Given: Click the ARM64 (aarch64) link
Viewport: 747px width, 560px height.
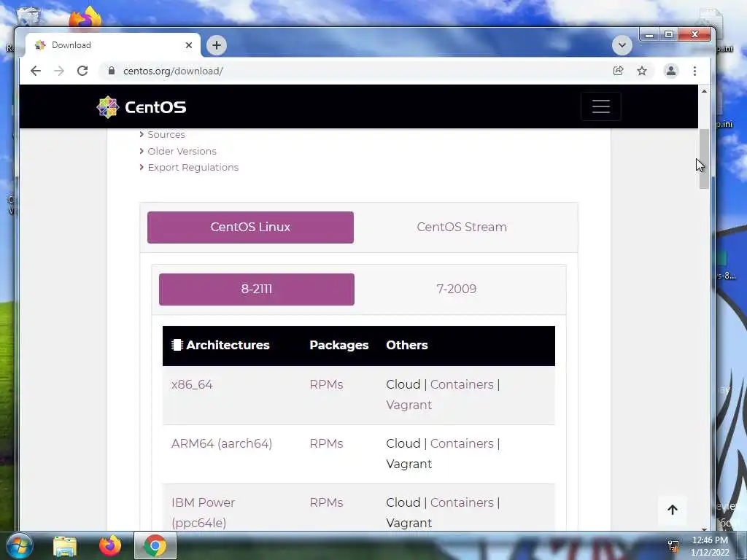Looking at the screenshot, I should 222,444.
